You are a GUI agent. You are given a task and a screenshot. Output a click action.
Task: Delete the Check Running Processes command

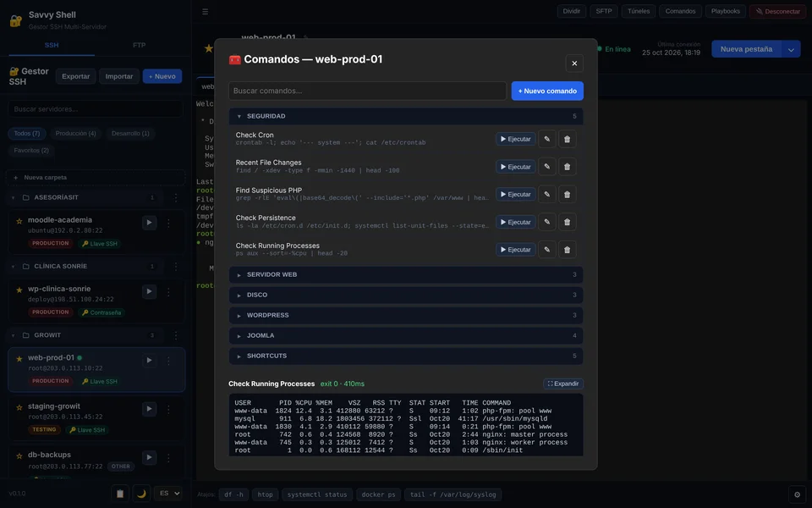click(x=567, y=250)
